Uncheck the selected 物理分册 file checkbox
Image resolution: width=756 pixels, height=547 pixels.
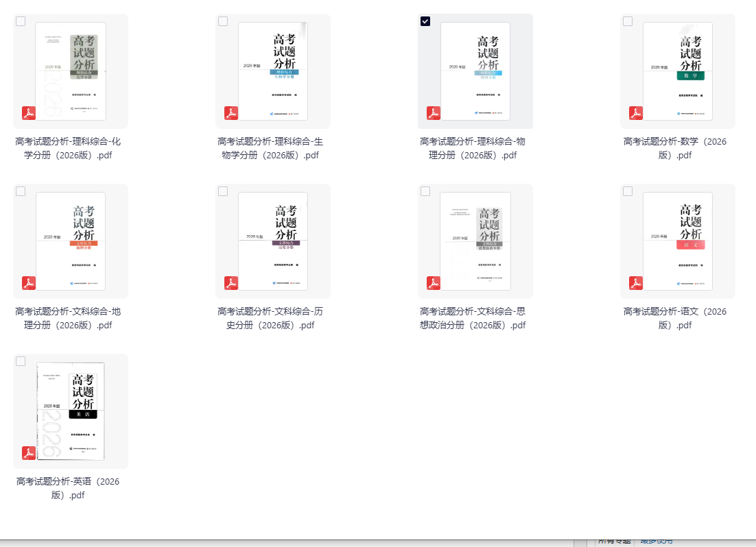(425, 21)
